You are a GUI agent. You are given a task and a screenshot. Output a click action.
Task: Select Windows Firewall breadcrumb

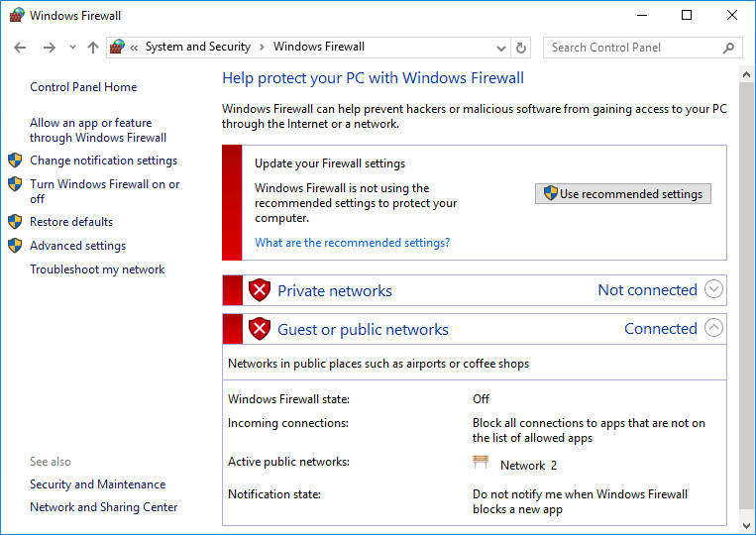(319, 47)
